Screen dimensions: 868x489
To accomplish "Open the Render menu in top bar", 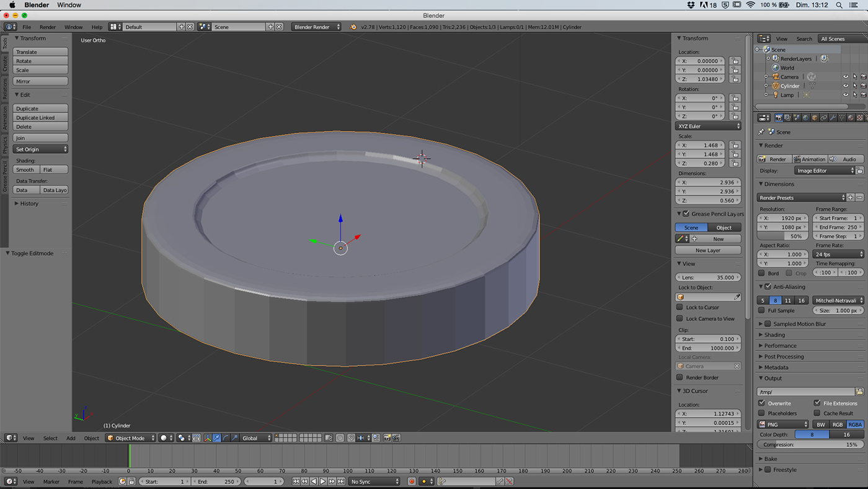I will (48, 27).
